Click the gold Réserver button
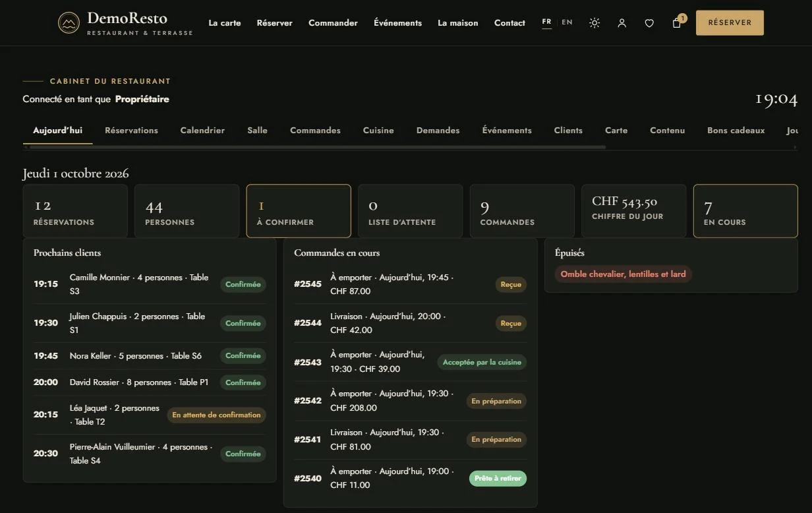 [x=730, y=22]
